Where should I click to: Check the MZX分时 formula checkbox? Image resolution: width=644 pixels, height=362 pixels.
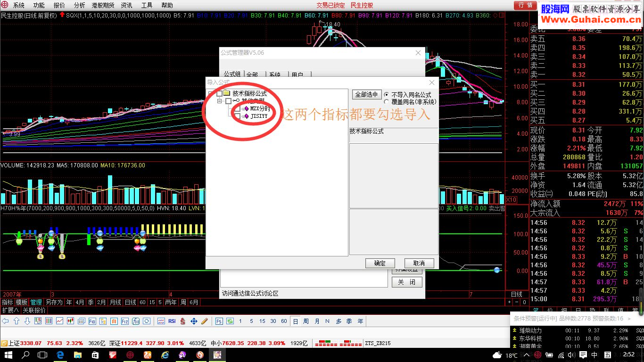pyautogui.click(x=237, y=109)
